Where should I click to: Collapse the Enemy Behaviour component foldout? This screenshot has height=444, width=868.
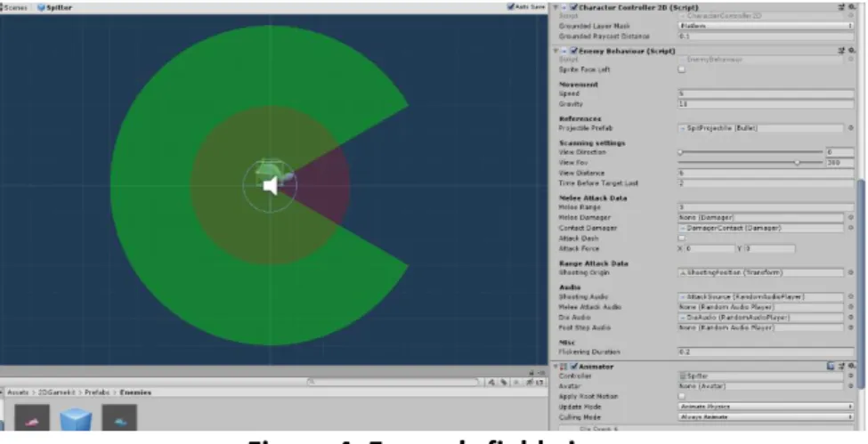click(556, 51)
